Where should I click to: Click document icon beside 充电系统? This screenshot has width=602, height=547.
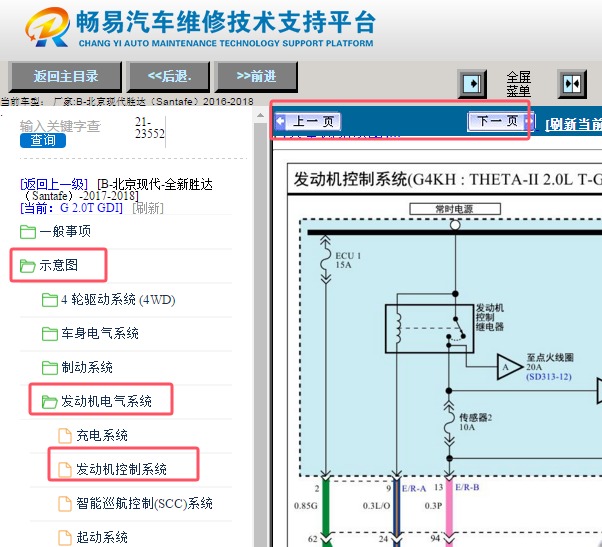click(64, 436)
